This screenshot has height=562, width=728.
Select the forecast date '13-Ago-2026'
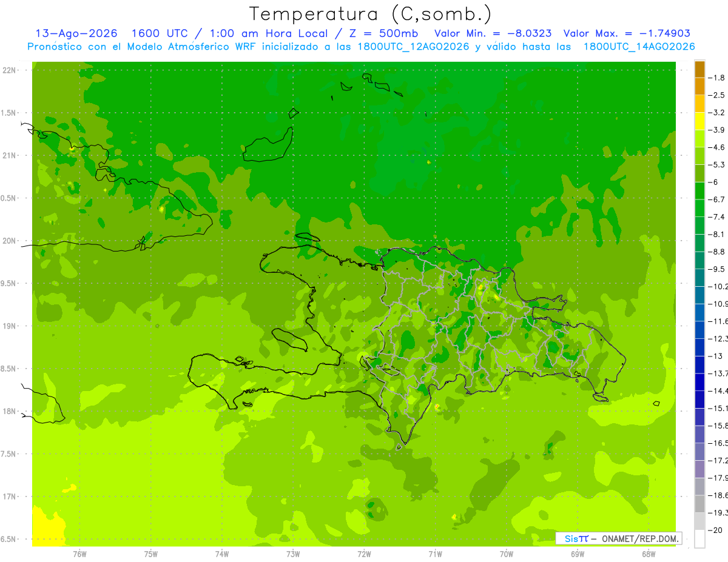[76, 33]
